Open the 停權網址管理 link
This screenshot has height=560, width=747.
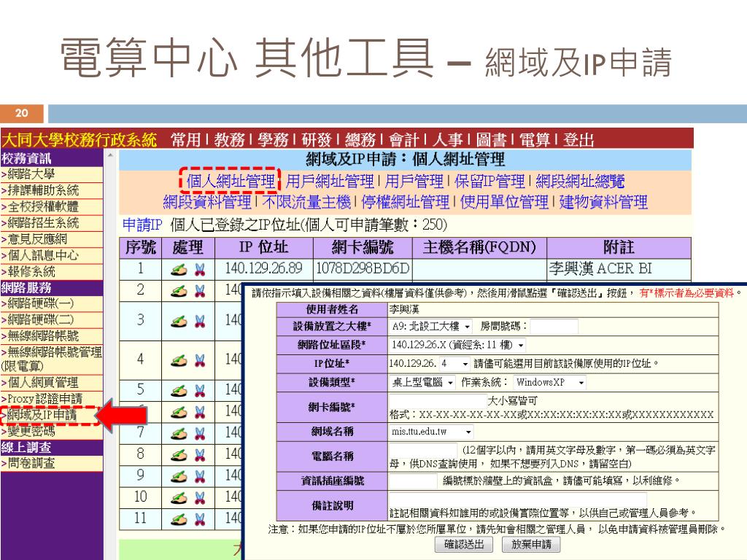point(406,202)
